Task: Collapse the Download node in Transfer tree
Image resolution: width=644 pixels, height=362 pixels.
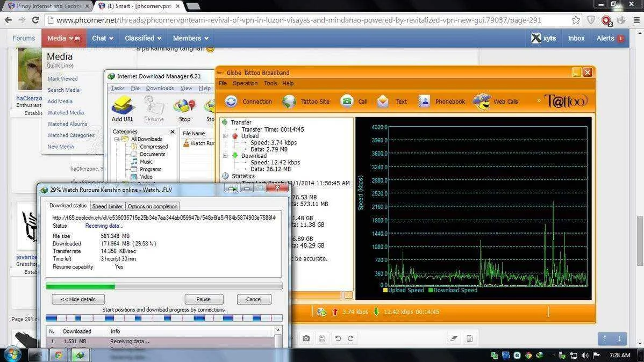Action: pyautogui.click(x=225, y=156)
